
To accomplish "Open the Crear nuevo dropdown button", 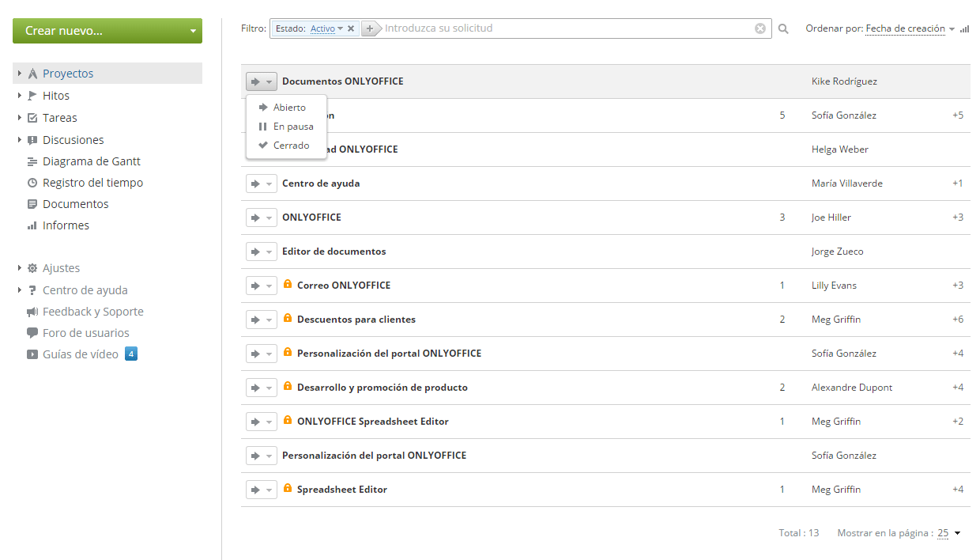I will (107, 31).
